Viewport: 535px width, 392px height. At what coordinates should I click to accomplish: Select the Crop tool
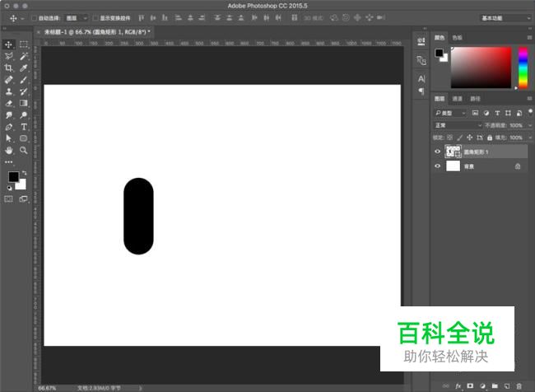pyautogui.click(x=9, y=68)
